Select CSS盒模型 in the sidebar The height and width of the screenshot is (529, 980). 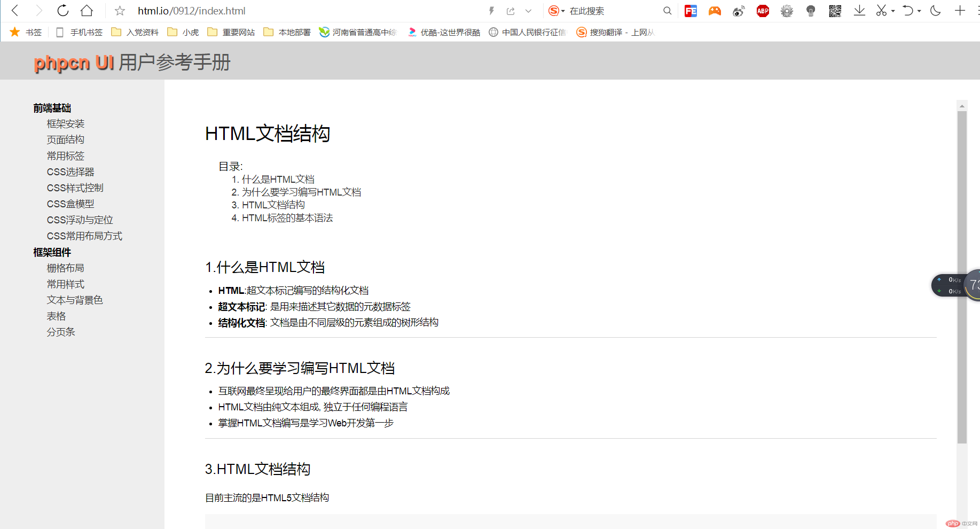[x=70, y=204]
